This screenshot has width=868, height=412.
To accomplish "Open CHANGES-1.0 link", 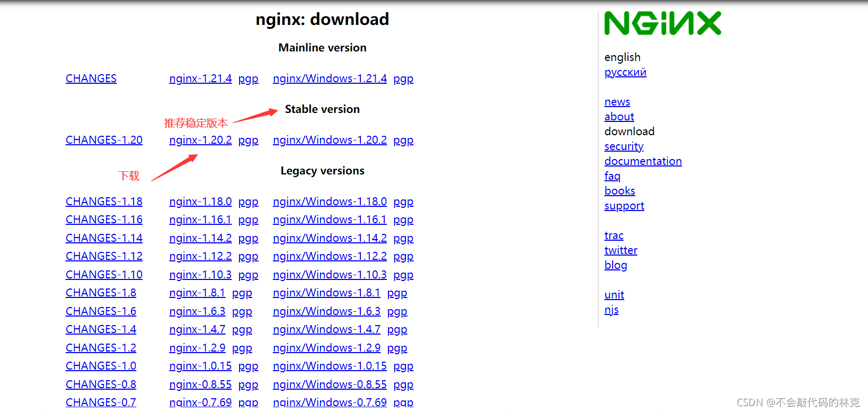I will [101, 366].
